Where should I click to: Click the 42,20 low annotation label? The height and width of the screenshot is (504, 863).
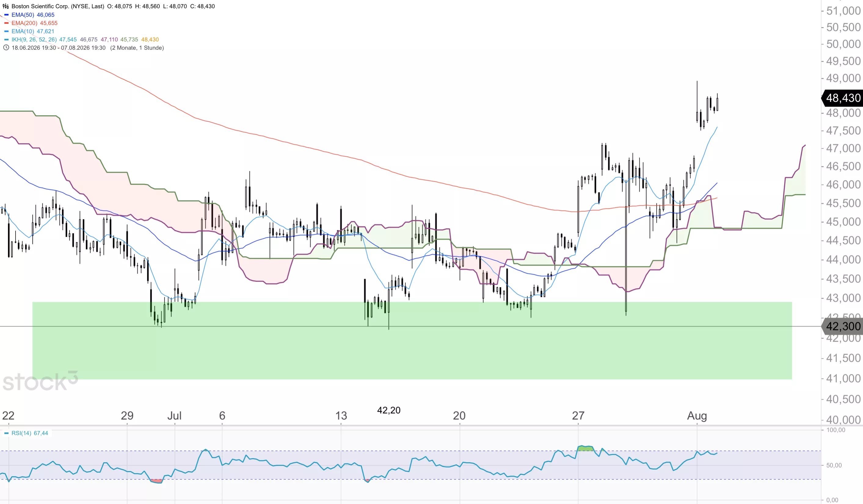coord(389,410)
